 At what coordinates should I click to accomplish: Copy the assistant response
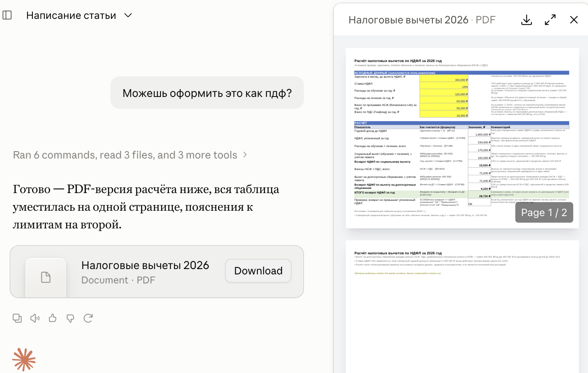[17, 318]
